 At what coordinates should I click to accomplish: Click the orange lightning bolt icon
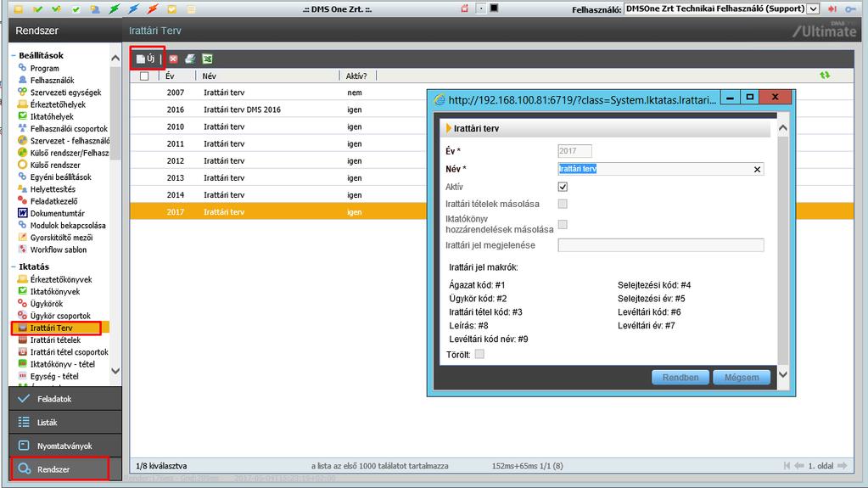point(153,8)
